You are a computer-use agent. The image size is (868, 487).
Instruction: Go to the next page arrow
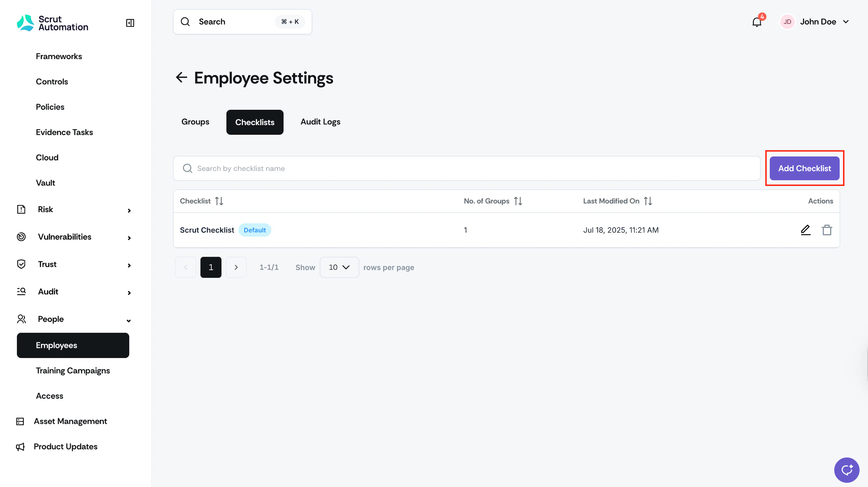click(236, 267)
